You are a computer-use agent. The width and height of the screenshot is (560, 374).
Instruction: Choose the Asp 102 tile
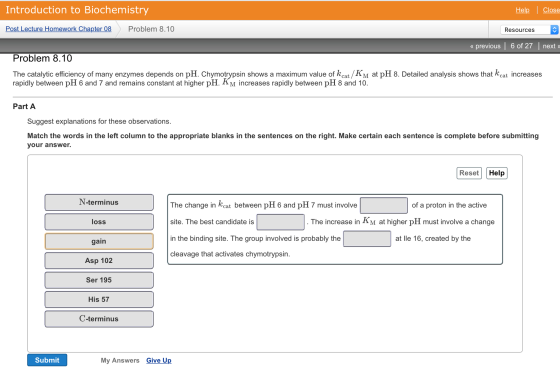(x=99, y=260)
